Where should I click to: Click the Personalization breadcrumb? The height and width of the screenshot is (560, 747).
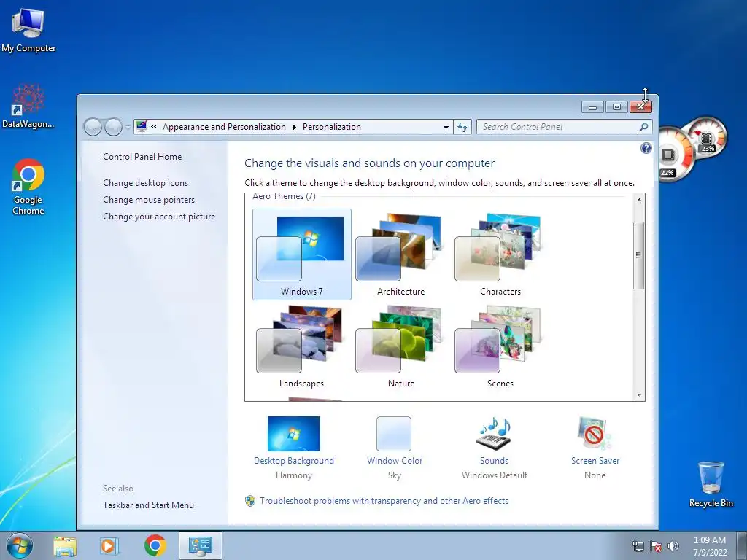pos(332,127)
